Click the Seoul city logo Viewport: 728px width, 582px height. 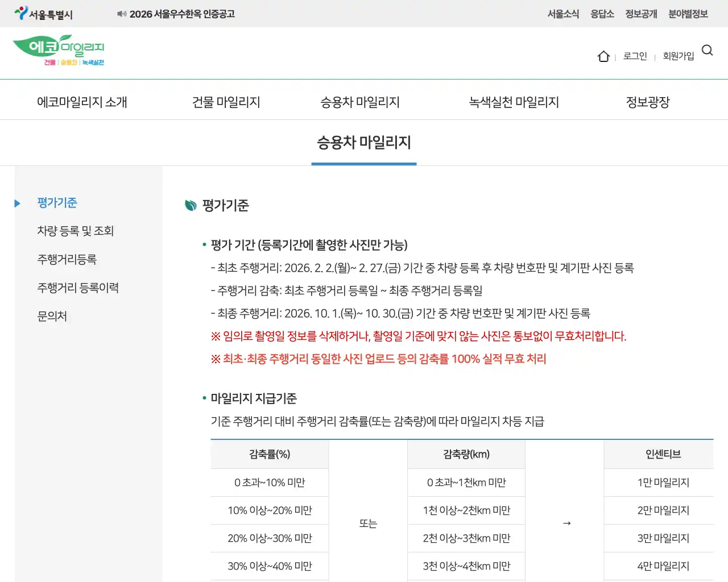coord(44,14)
